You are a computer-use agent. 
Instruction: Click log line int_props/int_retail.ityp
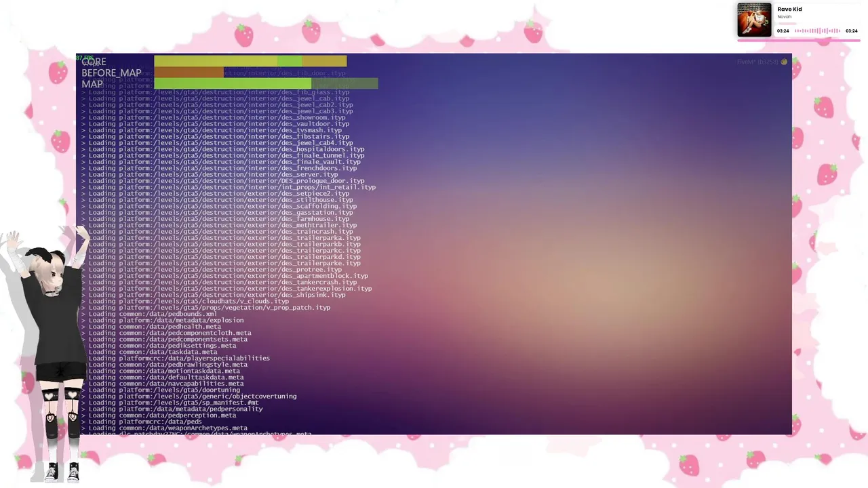(229, 187)
